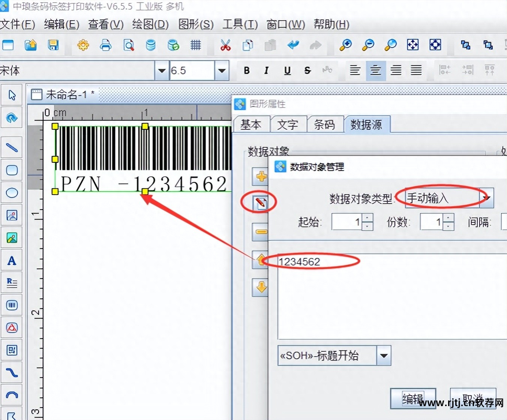Zoom in with the plus magnifier
The width and height of the screenshot is (507, 420).
tap(345, 45)
